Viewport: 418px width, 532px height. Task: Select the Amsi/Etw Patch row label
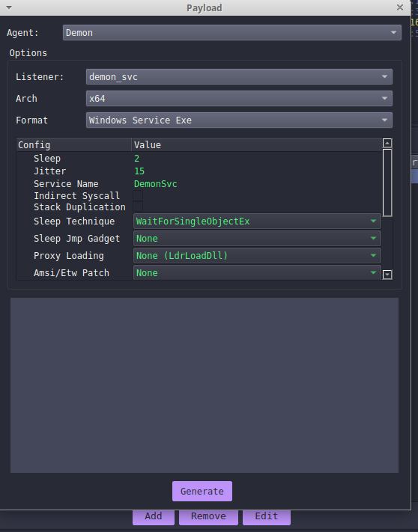pyautogui.click(x=72, y=273)
